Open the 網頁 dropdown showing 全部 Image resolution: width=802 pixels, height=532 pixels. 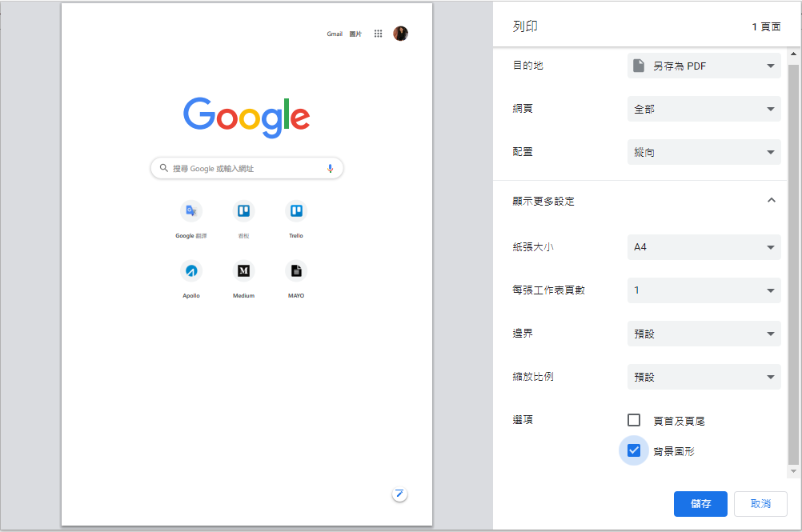point(704,109)
